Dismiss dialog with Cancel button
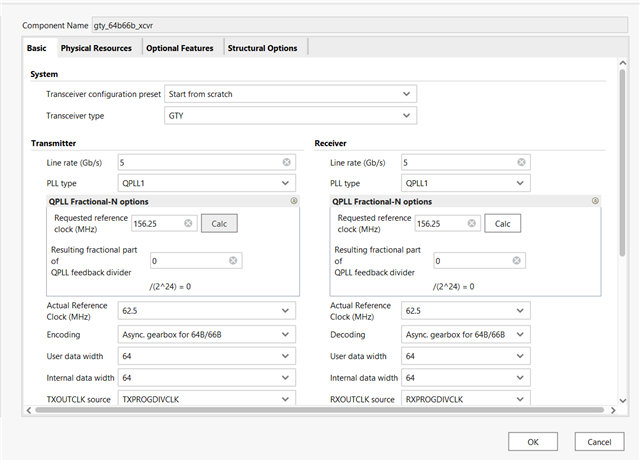 click(x=599, y=442)
